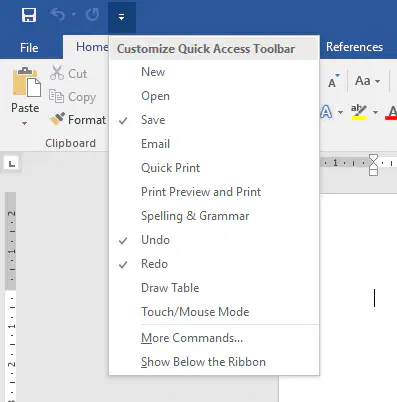Collapse the Customize Quick Access Toolbar arrow
Viewport: 397px width, 402px height.
pyautogui.click(x=122, y=17)
